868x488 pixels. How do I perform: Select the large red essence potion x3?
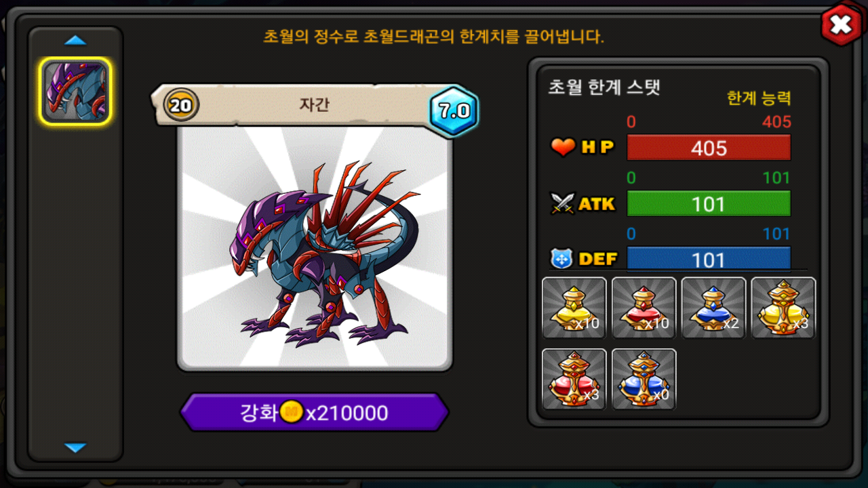point(574,379)
